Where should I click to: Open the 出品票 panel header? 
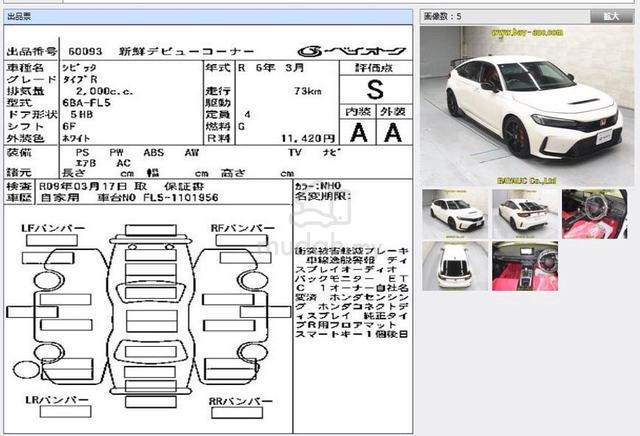208,17
